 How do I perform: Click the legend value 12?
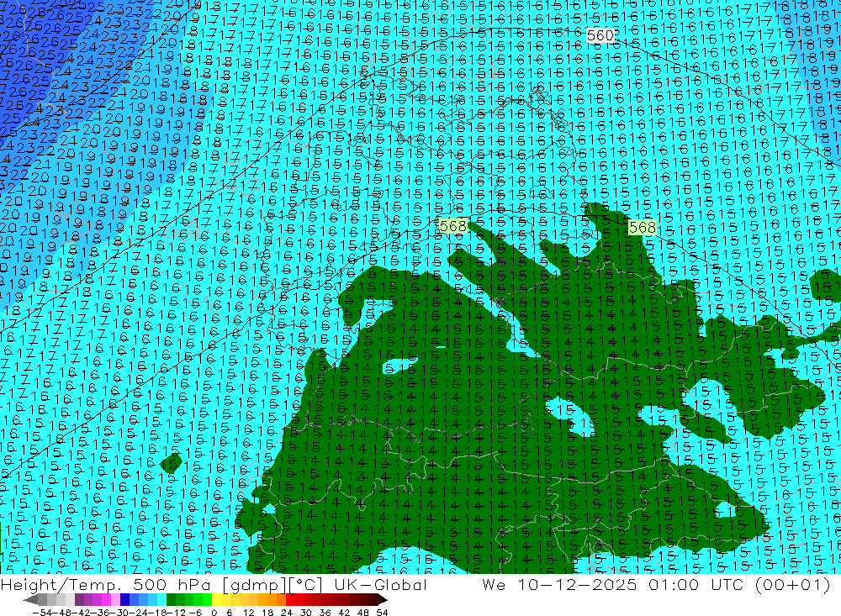(249, 613)
